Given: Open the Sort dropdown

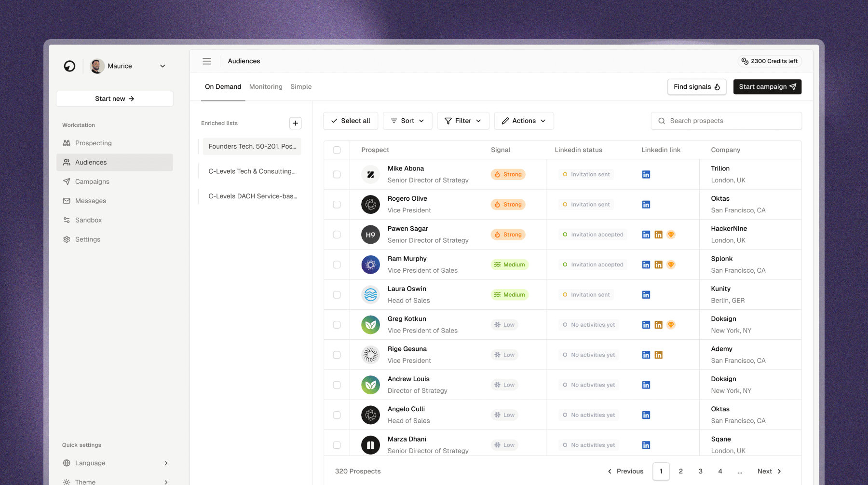Looking at the screenshot, I should coord(407,121).
